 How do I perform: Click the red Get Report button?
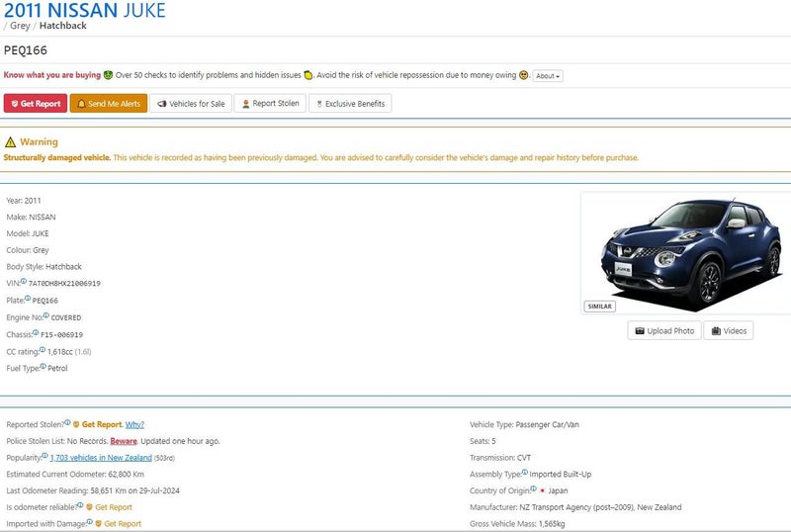pos(36,104)
